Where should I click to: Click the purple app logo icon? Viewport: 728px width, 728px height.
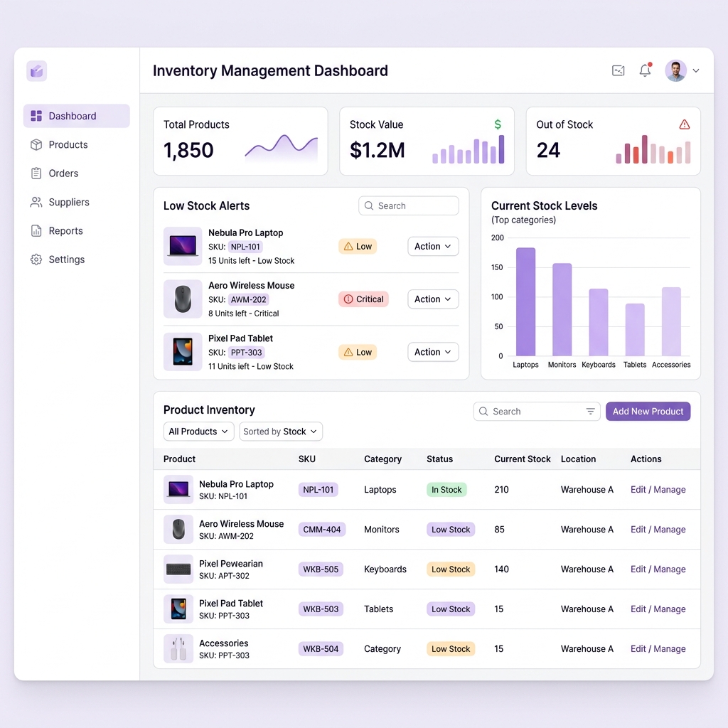click(x=37, y=71)
